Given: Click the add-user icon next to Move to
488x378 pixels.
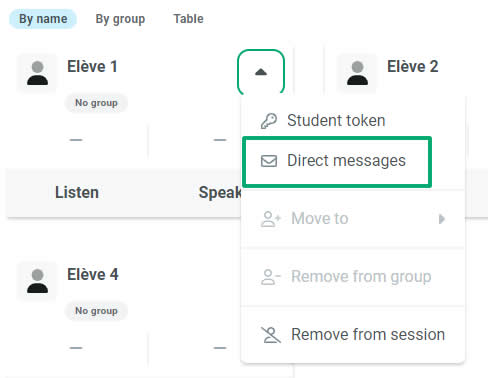Looking at the screenshot, I should click(x=271, y=219).
